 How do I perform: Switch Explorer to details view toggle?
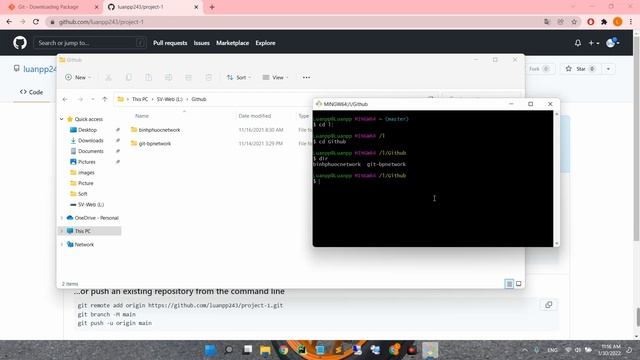[509, 284]
